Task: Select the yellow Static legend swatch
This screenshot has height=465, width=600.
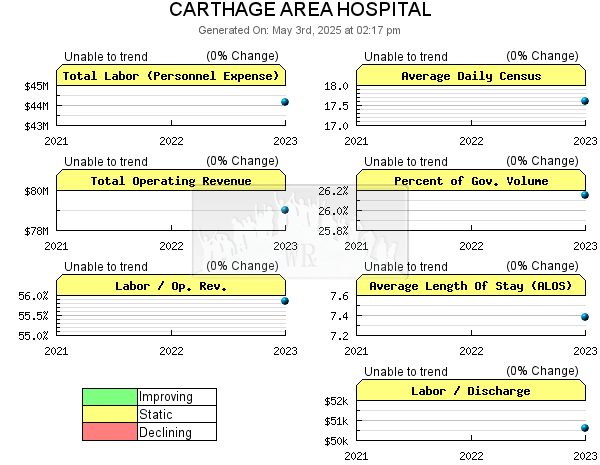Action: tap(110, 414)
